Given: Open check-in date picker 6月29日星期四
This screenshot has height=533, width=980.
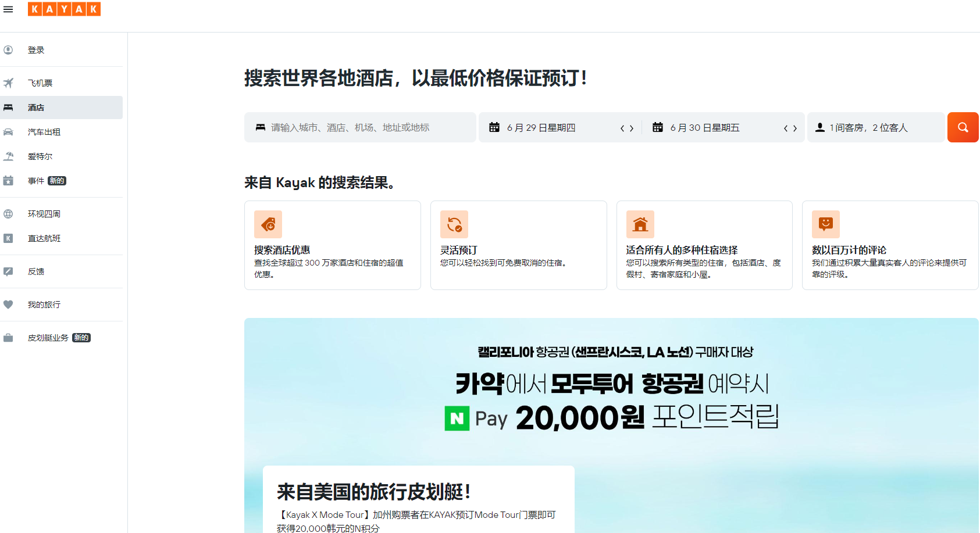Looking at the screenshot, I should [541, 127].
